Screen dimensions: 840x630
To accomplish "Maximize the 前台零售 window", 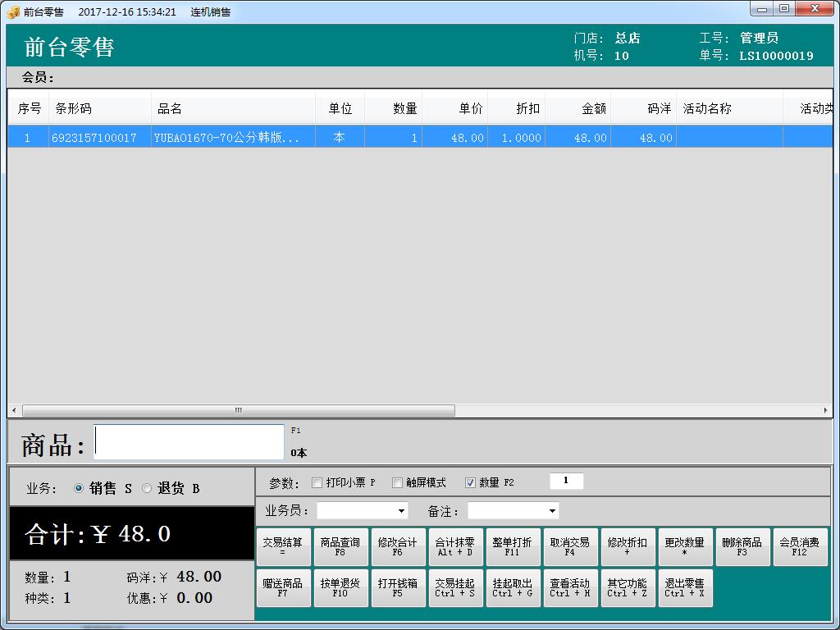I will pyautogui.click(x=784, y=9).
